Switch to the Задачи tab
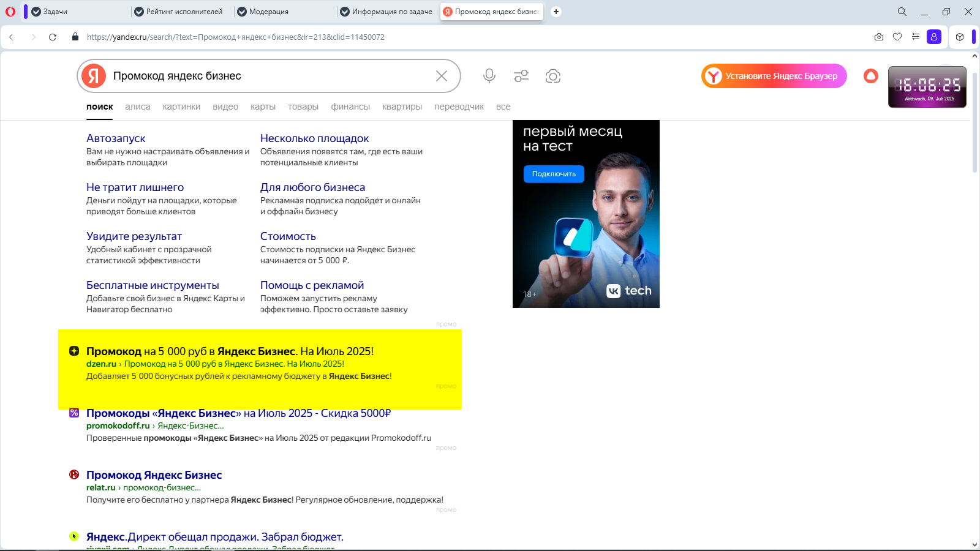Screen dimensions: 980x551 pyautogui.click(x=78, y=12)
